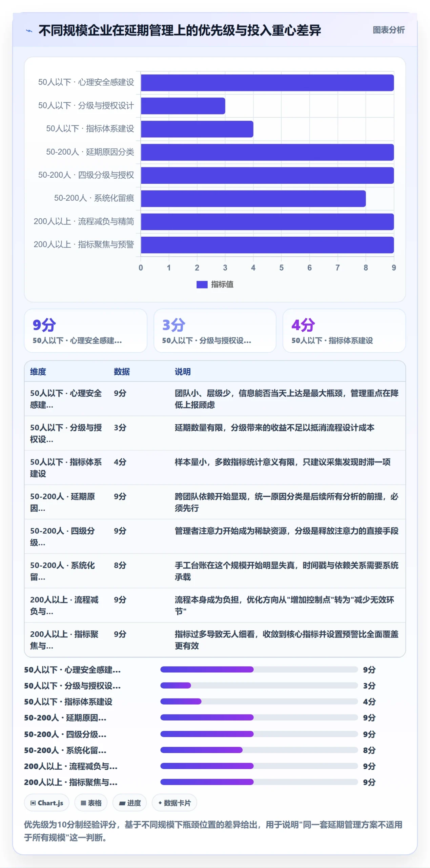Viewport: 430px width, 868px height.
Task: Click the 数据 column header
Action: tap(122, 372)
